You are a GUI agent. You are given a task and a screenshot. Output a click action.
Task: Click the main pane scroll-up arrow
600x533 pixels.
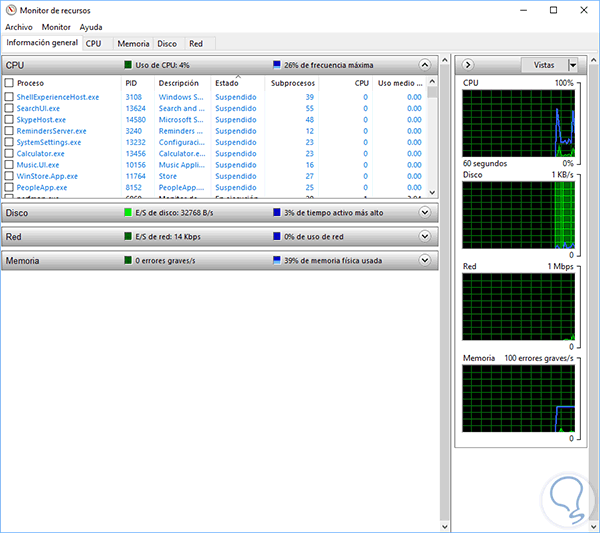pos(444,60)
